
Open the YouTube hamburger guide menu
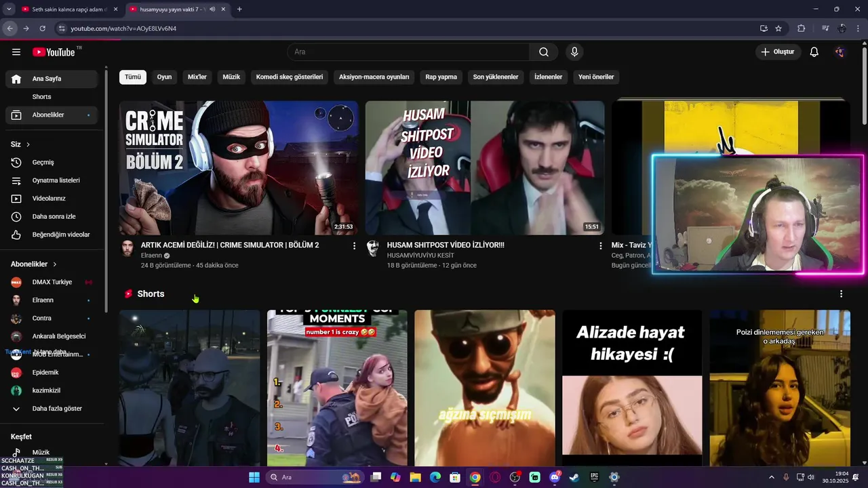(16, 52)
